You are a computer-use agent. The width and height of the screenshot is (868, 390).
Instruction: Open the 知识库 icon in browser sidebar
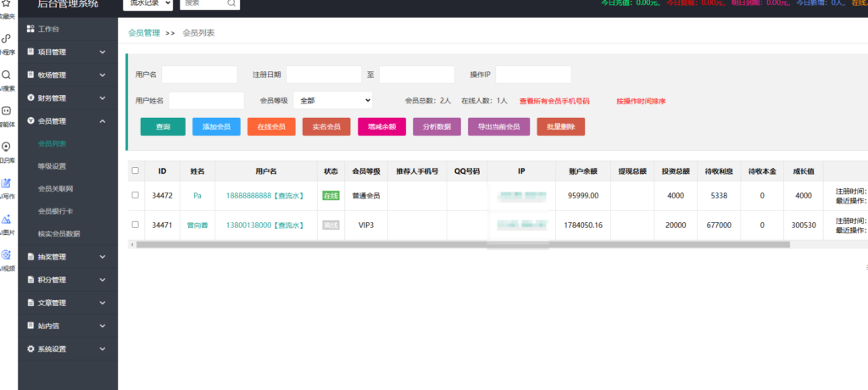point(7,147)
